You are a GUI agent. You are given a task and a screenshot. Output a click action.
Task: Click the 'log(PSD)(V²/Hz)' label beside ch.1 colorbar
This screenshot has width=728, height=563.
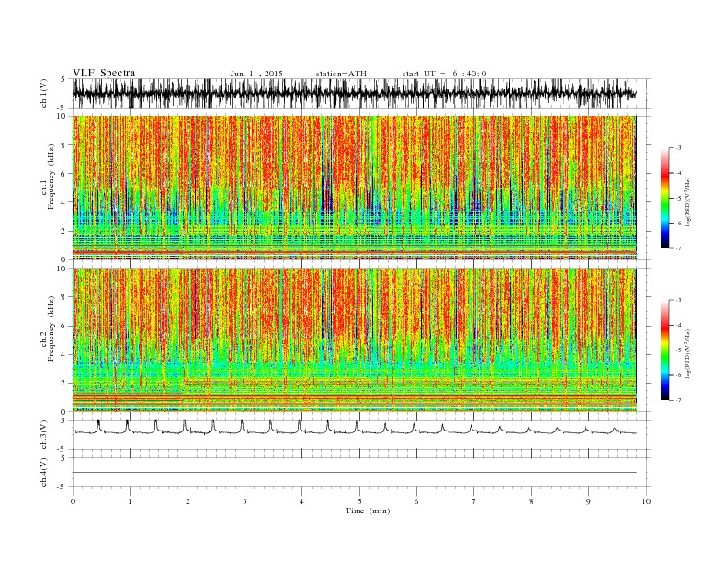(x=688, y=201)
